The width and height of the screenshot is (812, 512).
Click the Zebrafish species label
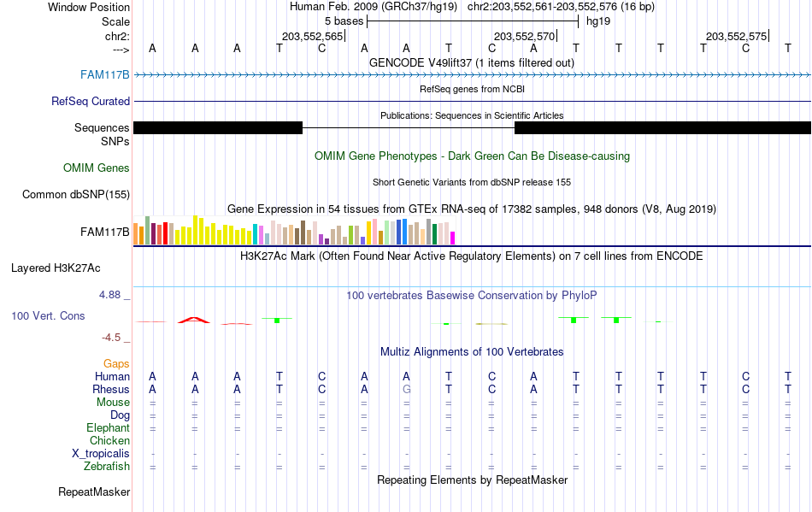tap(107, 467)
